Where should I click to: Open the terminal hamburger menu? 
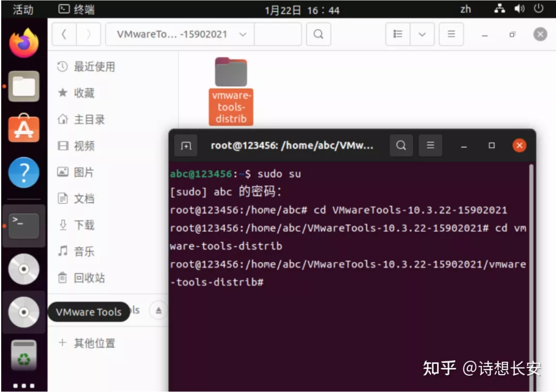(430, 145)
